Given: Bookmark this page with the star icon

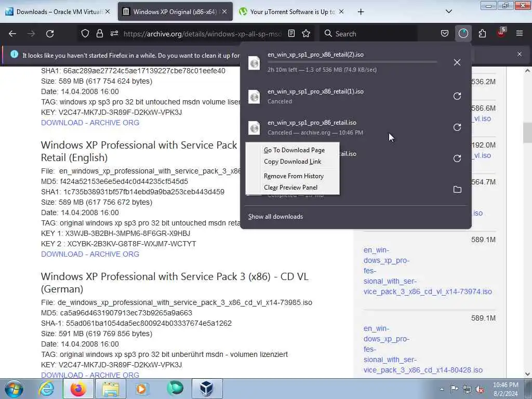Looking at the screenshot, I should tap(306, 34).
